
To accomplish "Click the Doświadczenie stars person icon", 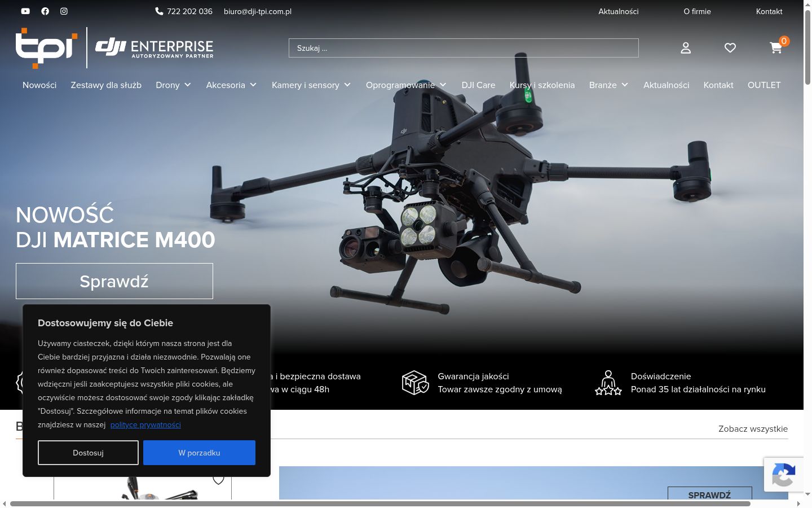I will [608, 383].
